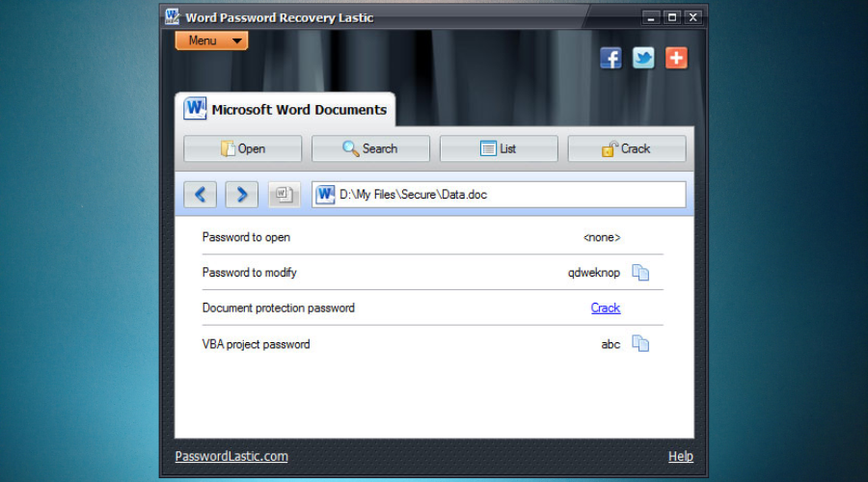Select the Microsoft Word Documents tab
Image resolution: width=868 pixels, height=482 pixels.
[x=285, y=110]
